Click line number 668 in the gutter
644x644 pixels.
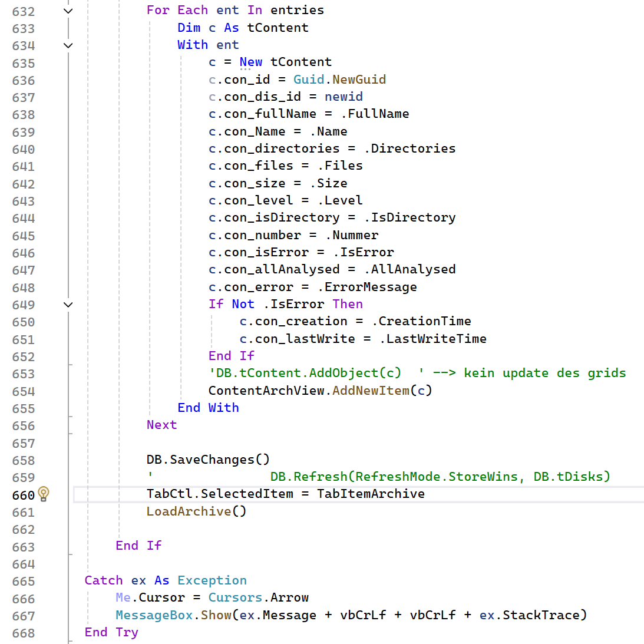click(x=24, y=633)
